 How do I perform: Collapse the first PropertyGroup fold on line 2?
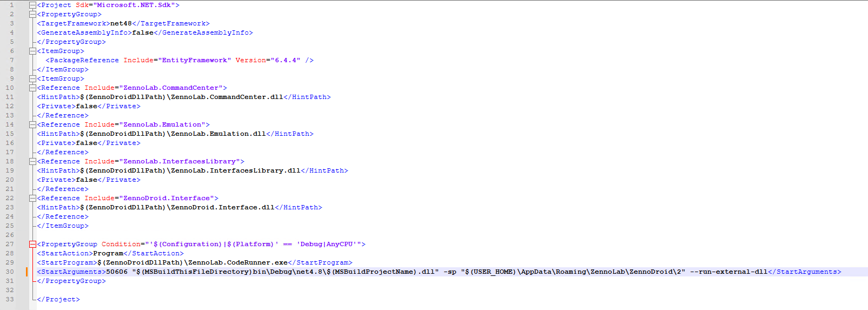(32, 14)
